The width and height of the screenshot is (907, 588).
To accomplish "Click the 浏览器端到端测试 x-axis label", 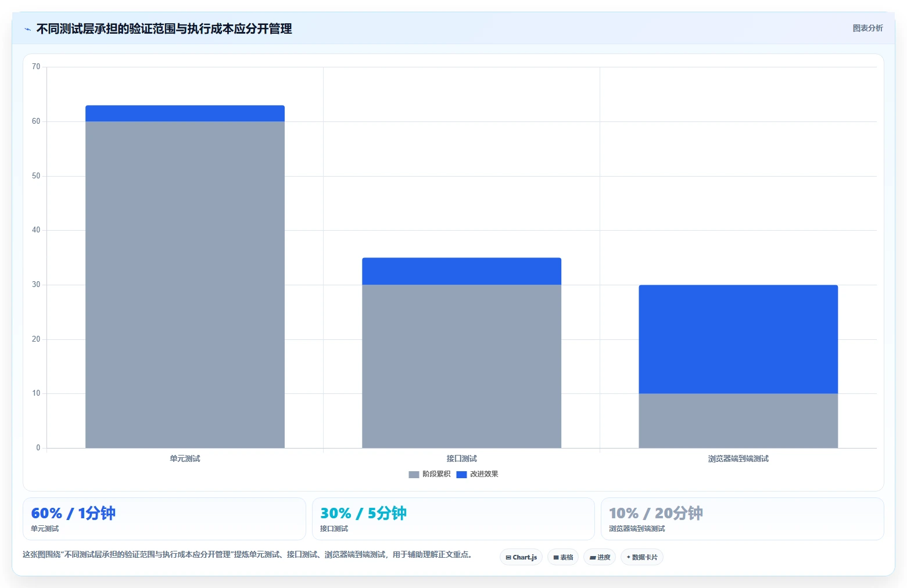I will pyautogui.click(x=738, y=459).
